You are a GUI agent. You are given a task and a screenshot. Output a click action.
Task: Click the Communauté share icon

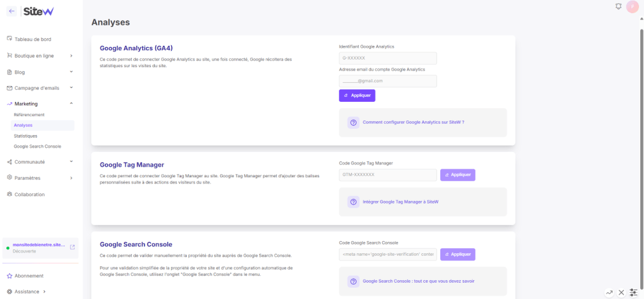[9, 162]
